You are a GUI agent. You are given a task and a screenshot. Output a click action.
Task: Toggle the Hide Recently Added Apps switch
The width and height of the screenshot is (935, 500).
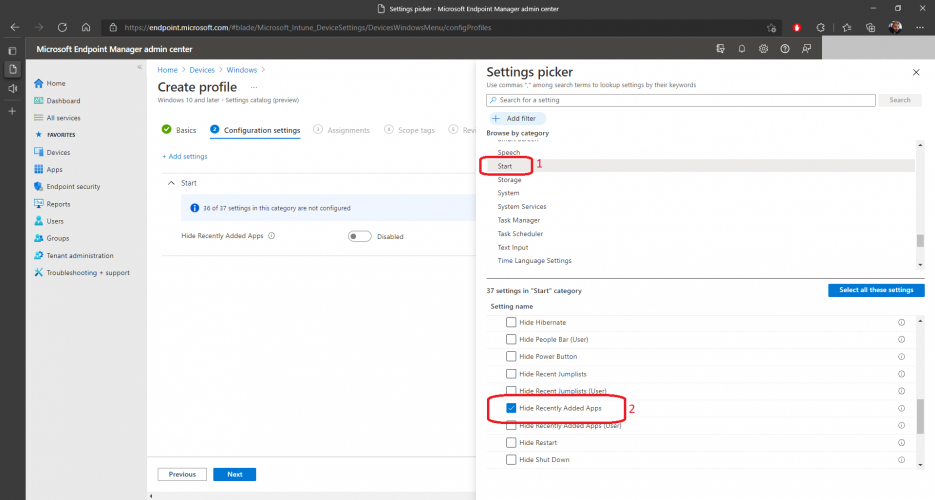point(359,237)
